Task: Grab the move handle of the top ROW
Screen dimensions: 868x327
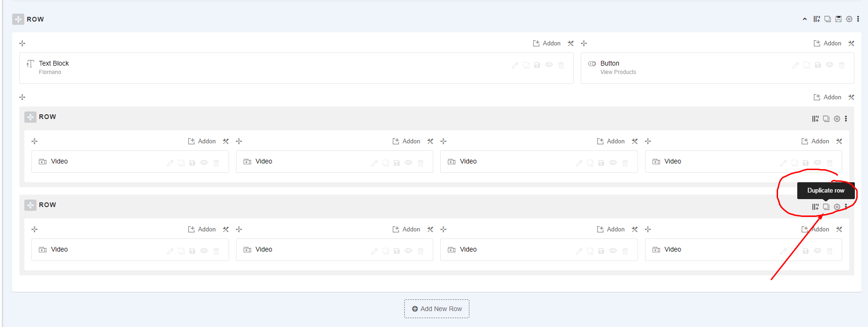Action: pos(18,19)
